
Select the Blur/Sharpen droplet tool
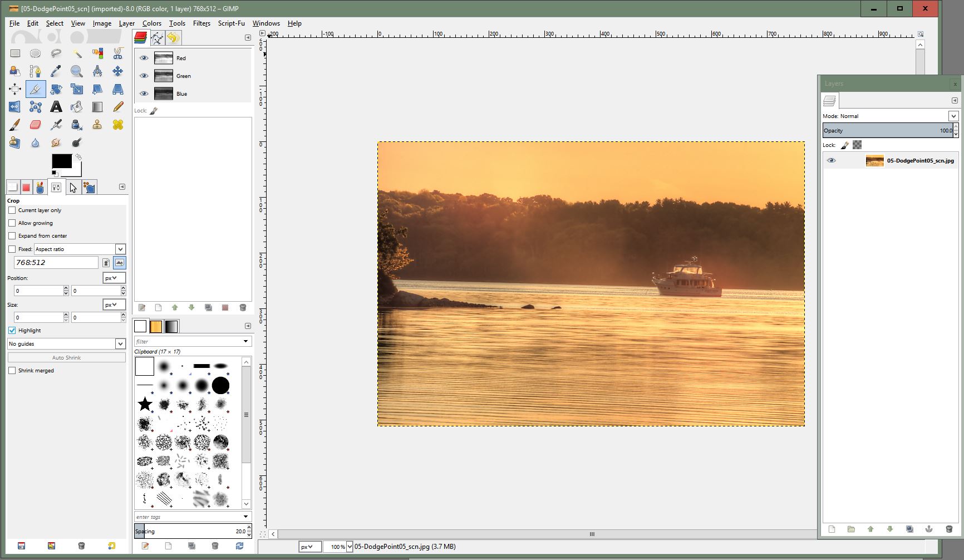(36, 143)
